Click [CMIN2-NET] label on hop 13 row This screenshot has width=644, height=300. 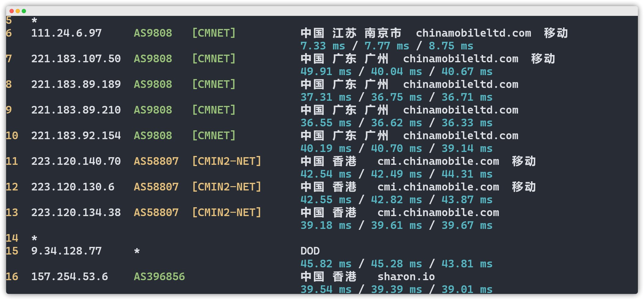227,212
